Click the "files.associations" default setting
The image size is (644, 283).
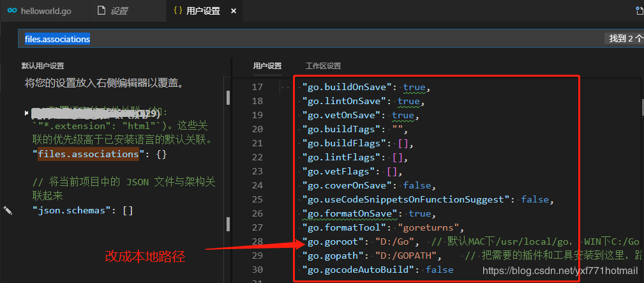click(x=88, y=154)
